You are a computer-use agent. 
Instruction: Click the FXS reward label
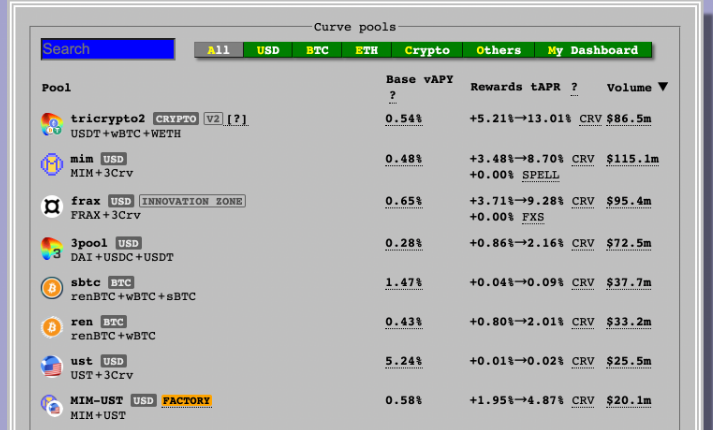533,217
